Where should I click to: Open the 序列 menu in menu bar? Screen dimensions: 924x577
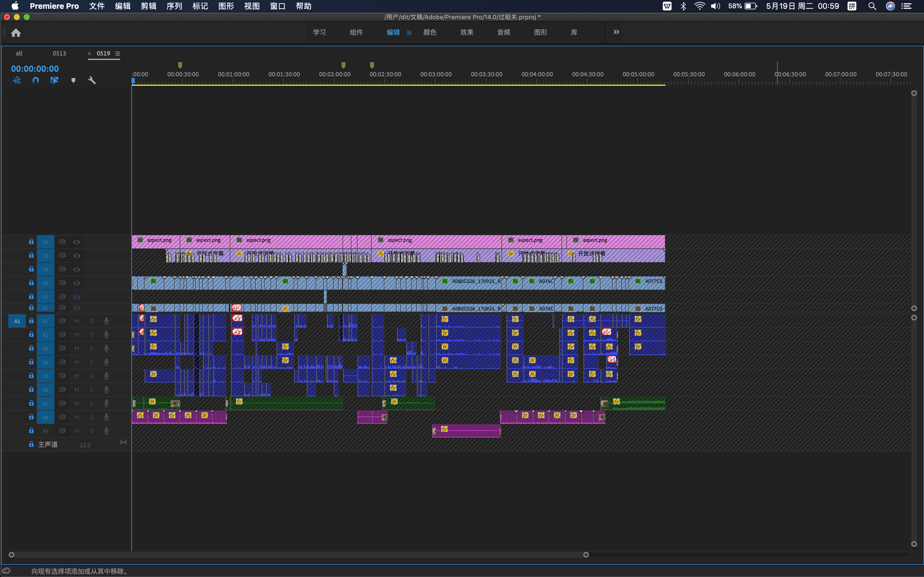[x=174, y=6]
